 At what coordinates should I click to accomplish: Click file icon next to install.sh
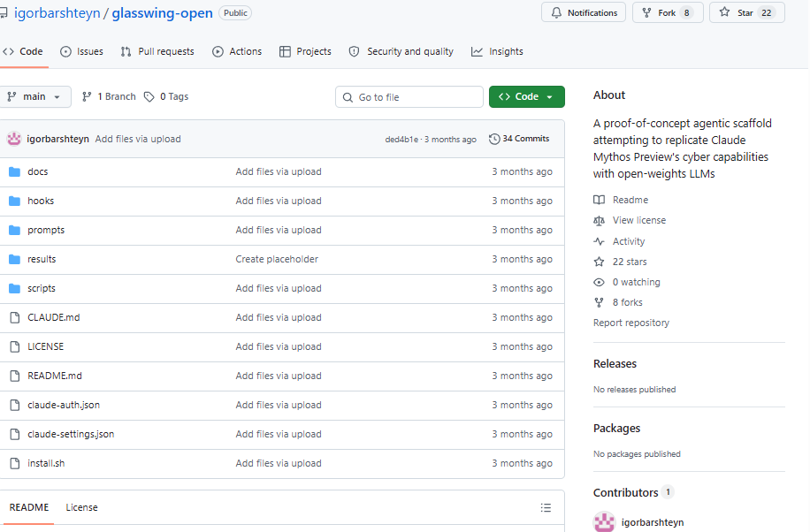[x=15, y=463]
